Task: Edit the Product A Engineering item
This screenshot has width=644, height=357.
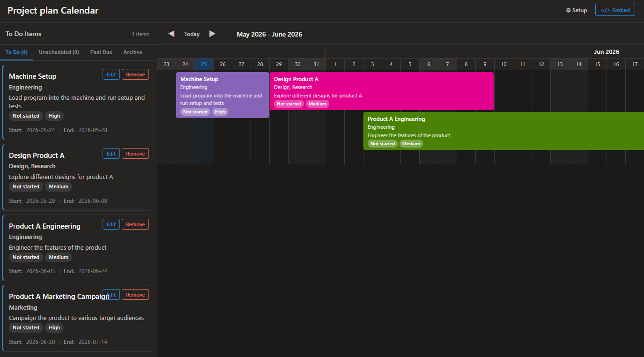Action: pos(111,224)
